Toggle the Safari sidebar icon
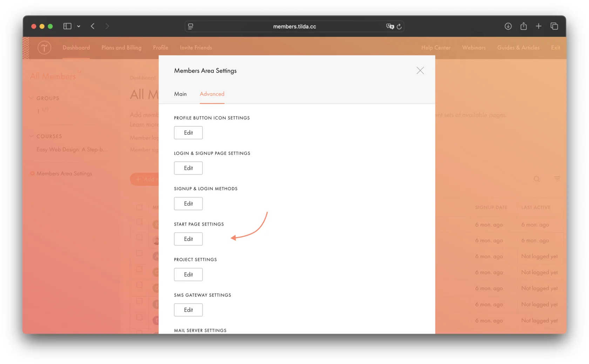589x364 pixels. (x=67, y=26)
